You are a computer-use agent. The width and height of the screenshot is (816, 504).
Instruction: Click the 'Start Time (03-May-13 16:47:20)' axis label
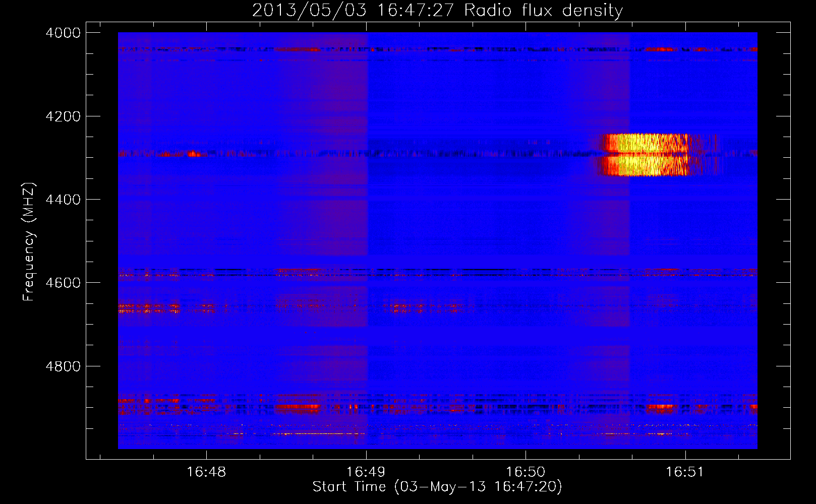437,487
